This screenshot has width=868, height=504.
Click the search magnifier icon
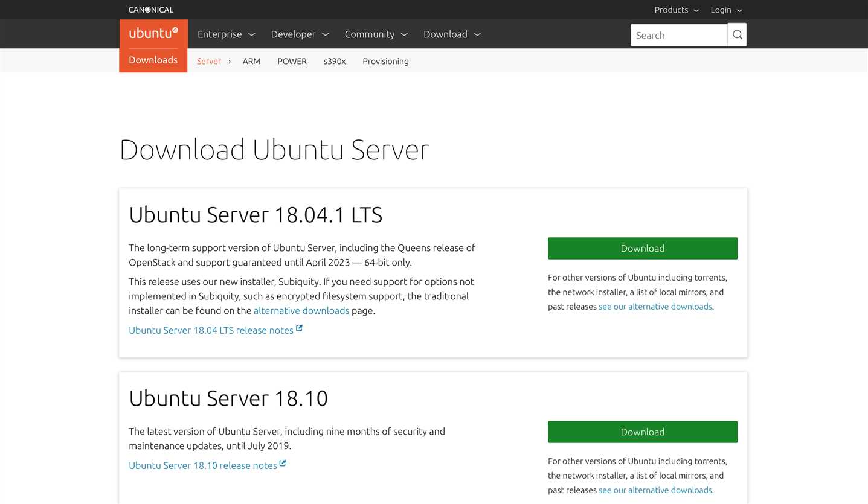click(737, 35)
